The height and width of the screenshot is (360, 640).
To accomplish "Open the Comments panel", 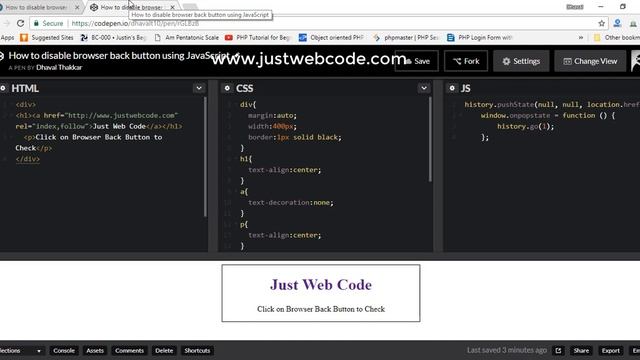I will tap(129, 351).
